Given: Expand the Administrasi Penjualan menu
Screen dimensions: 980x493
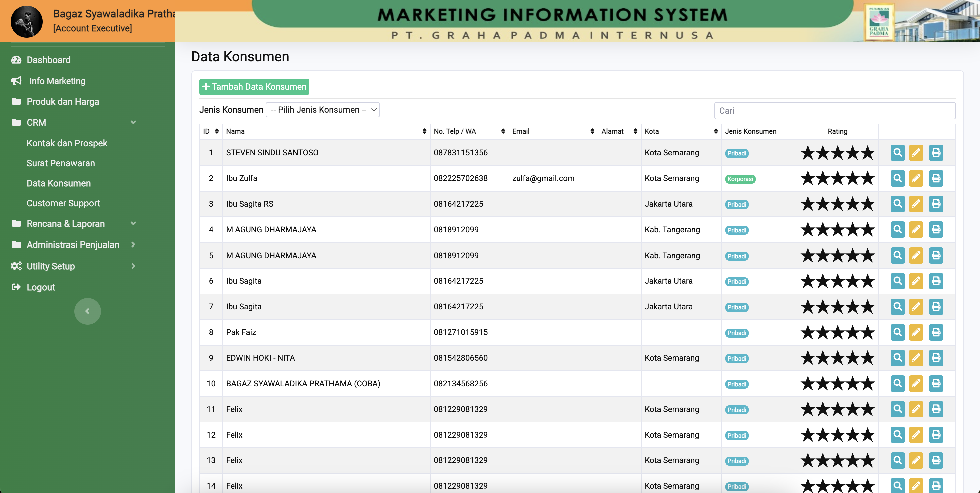Looking at the screenshot, I should tap(73, 245).
